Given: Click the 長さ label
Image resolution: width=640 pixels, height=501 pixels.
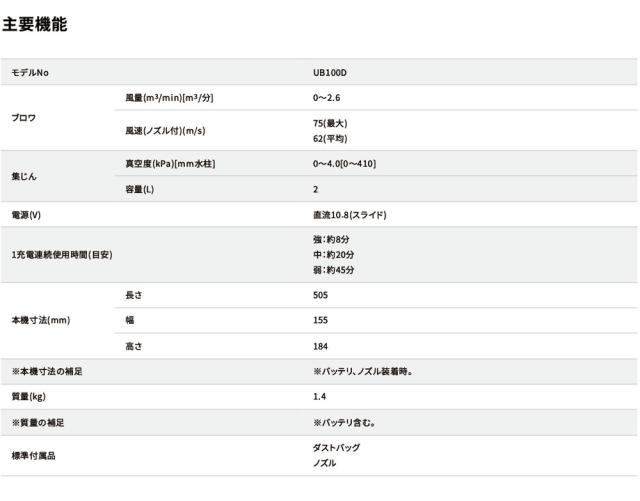Looking at the screenshot, I should [133, 295].
